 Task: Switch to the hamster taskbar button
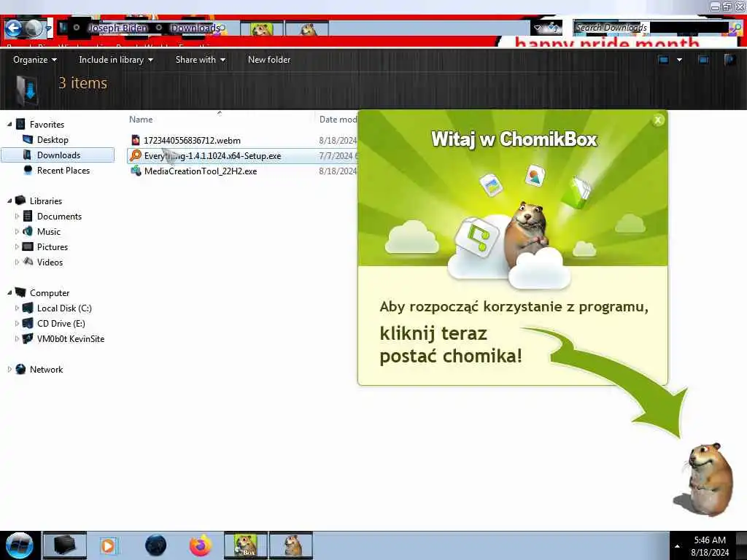point(291,545)
